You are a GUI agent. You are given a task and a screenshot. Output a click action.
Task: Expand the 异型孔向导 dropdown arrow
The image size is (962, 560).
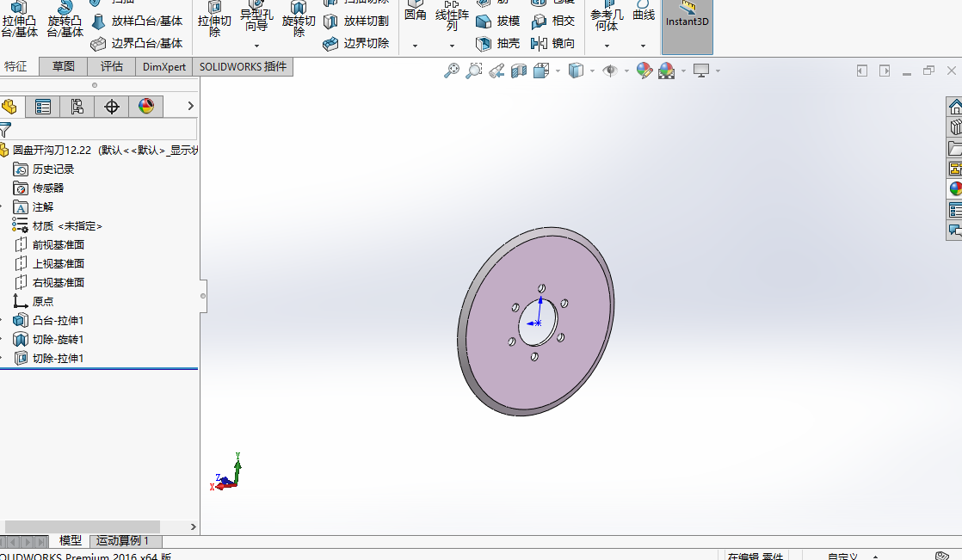pos(256,46)
